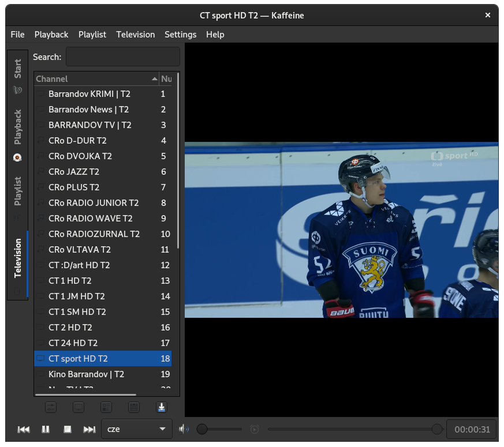Screen dimensions: 504x447
Task: Click the music note icon beside CRo DVOJKA
Action: (40, 156)
